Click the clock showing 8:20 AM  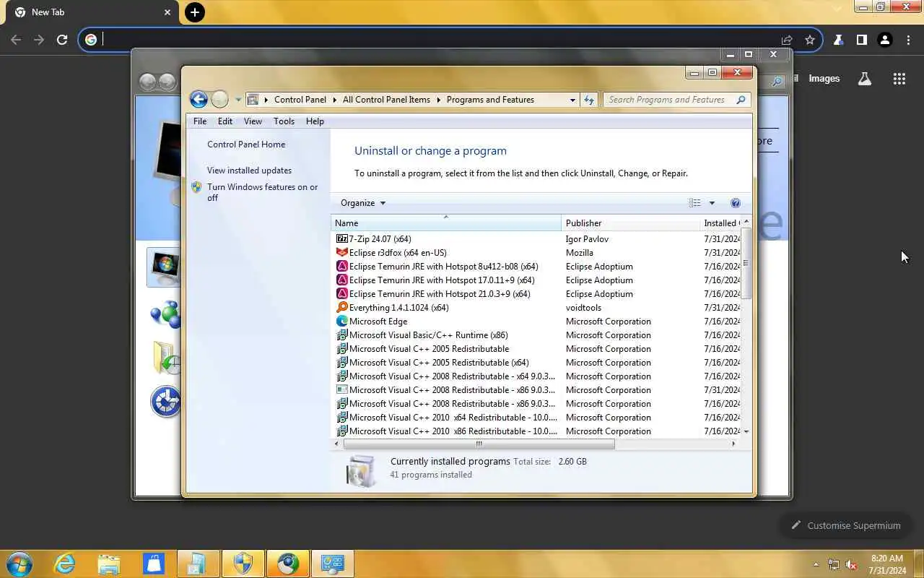(887, 558)
